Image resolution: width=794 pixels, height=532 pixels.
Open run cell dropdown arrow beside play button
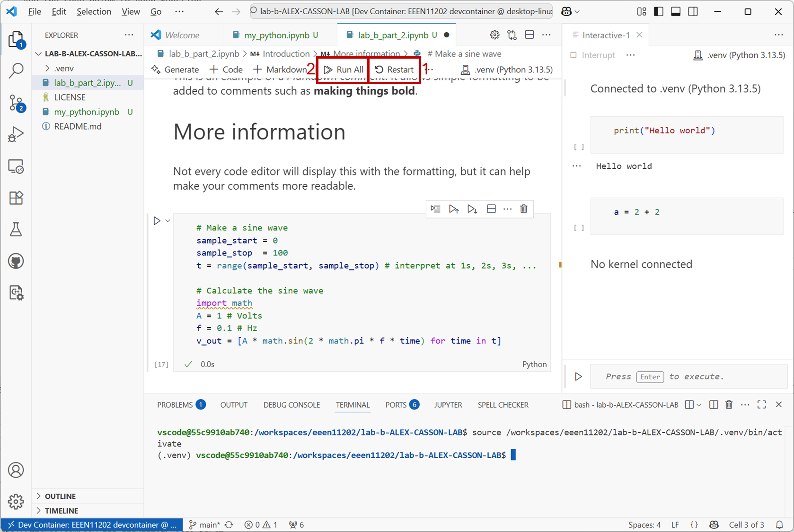point(168,221)
